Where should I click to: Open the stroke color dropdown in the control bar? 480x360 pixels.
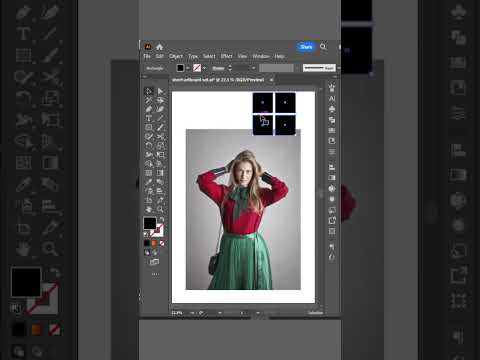click(x=204, y=68)
